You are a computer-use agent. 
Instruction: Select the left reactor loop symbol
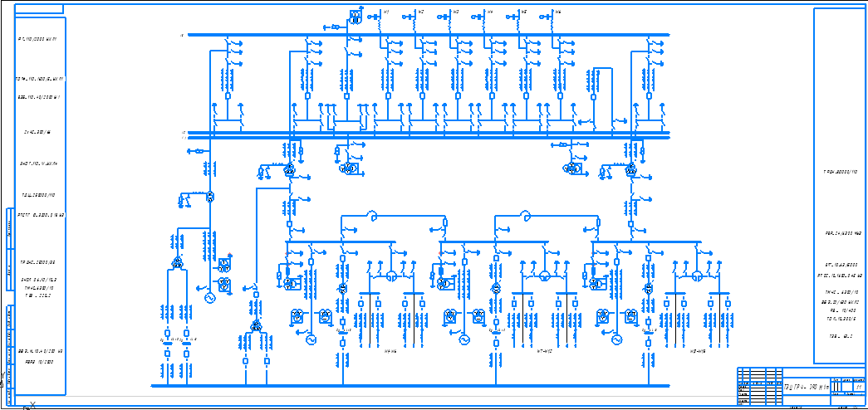pos(373,217)
